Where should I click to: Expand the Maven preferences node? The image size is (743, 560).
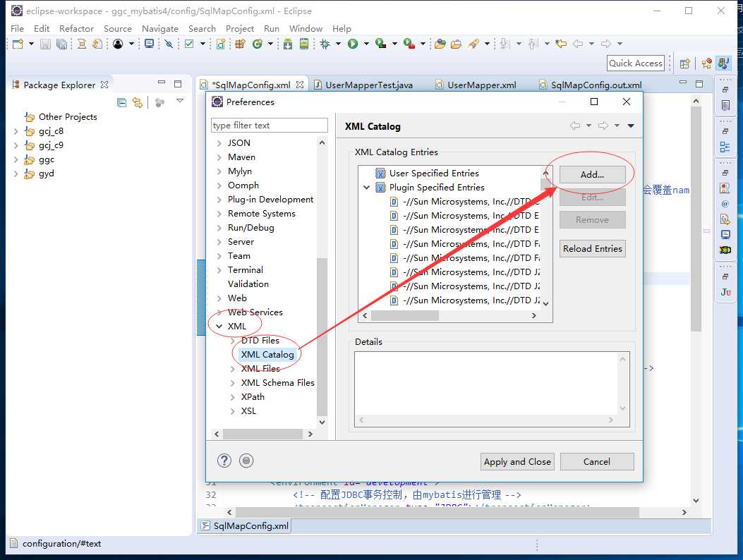pyautogui.click(x=219, y=157)
